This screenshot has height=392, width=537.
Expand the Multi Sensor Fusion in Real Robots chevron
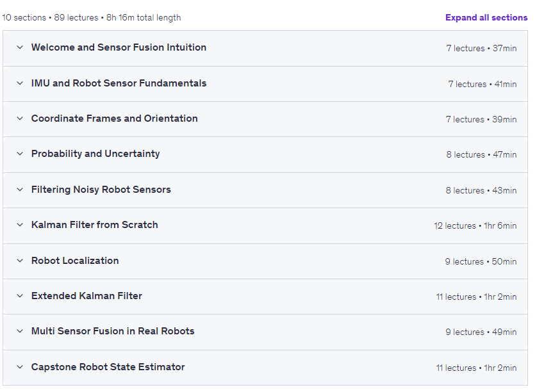(x=20, y=331)
